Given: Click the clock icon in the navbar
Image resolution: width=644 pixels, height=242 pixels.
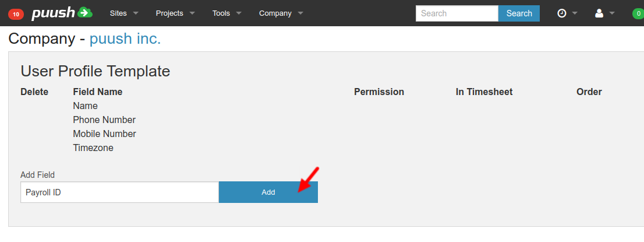Looking at the screenshot, I should click(562, 13).
